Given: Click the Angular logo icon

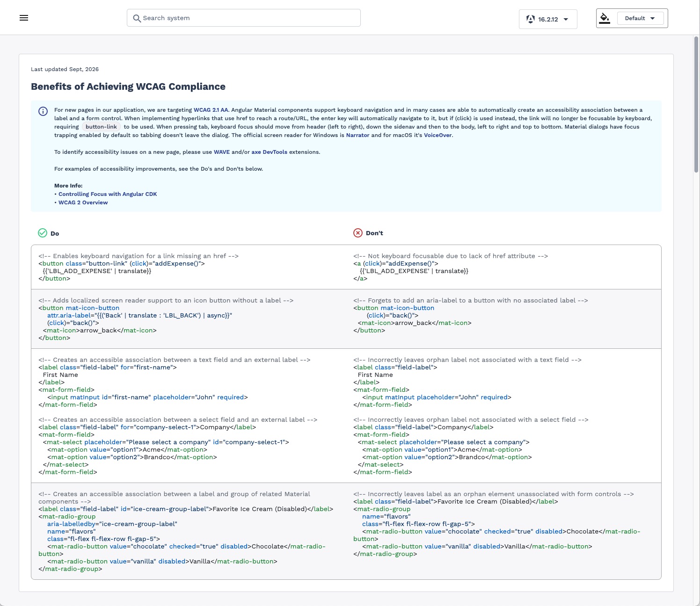Looking at the screenshot, I should [531, 19].
